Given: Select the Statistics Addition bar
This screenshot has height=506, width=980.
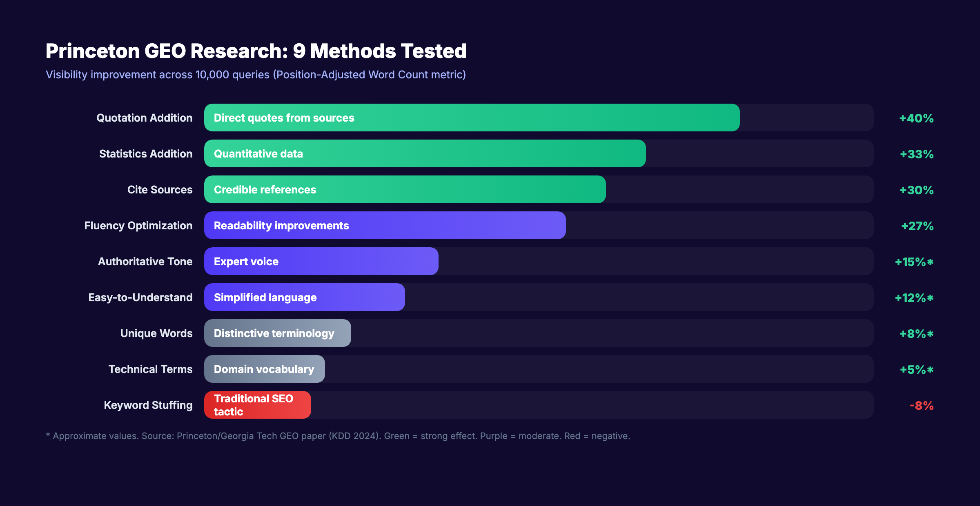Looking at the screenshot, I should coord(425,154).
